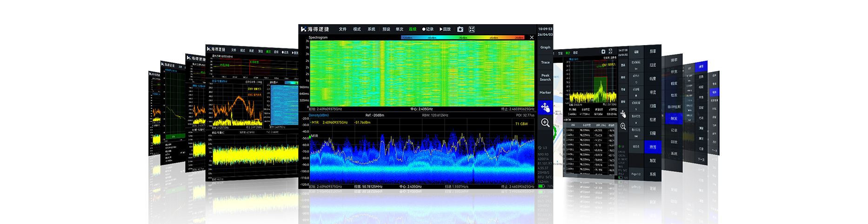Click the battery indicator icon at 76%
Image resolution: width=868 pixels, height=224 pixels.
pos(541,186)
